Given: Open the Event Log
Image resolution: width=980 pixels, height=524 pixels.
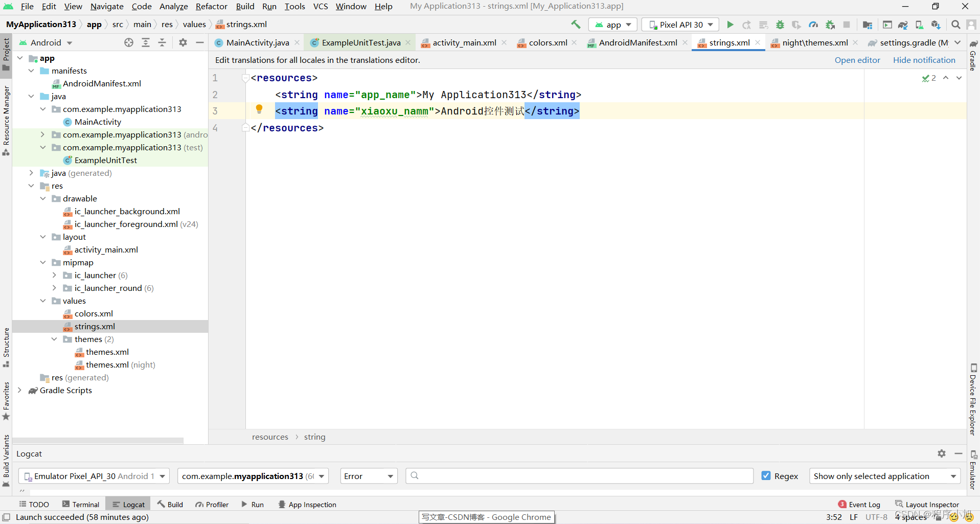Looking at the screenshot, I should point(859,504).
